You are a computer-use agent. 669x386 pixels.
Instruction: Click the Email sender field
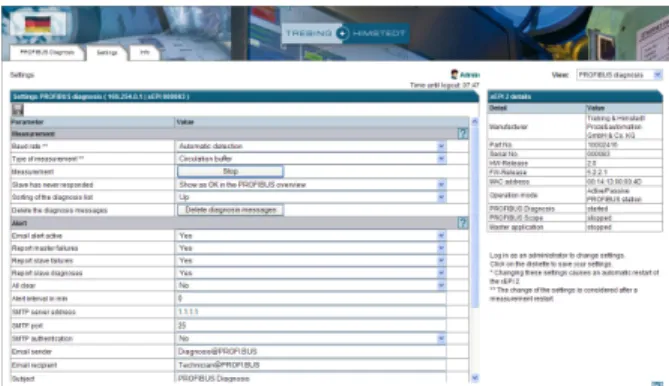[312, 351]
